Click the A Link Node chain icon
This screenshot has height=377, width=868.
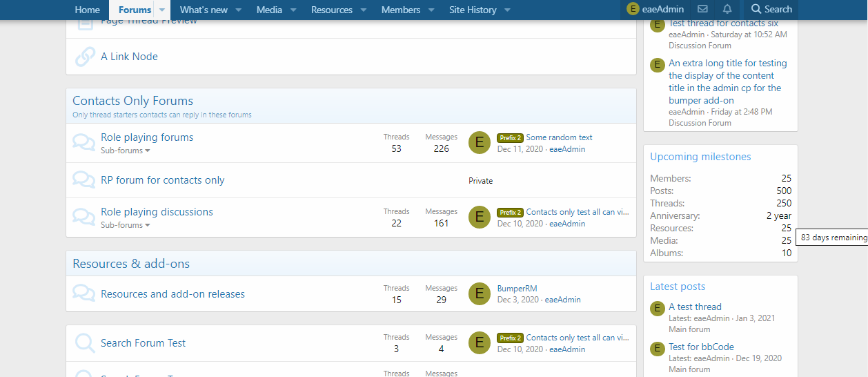(85, 57)
